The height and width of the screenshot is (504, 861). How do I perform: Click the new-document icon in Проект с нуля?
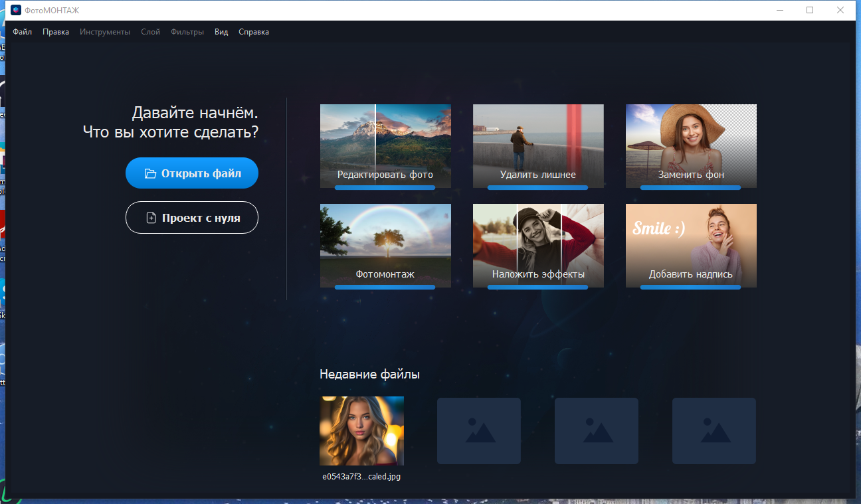click(151, 218)
